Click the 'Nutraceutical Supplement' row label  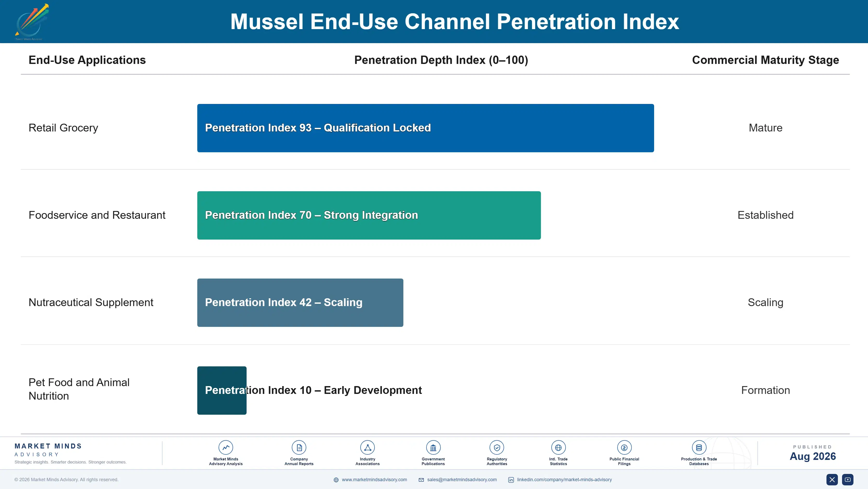tap(91, 302)
